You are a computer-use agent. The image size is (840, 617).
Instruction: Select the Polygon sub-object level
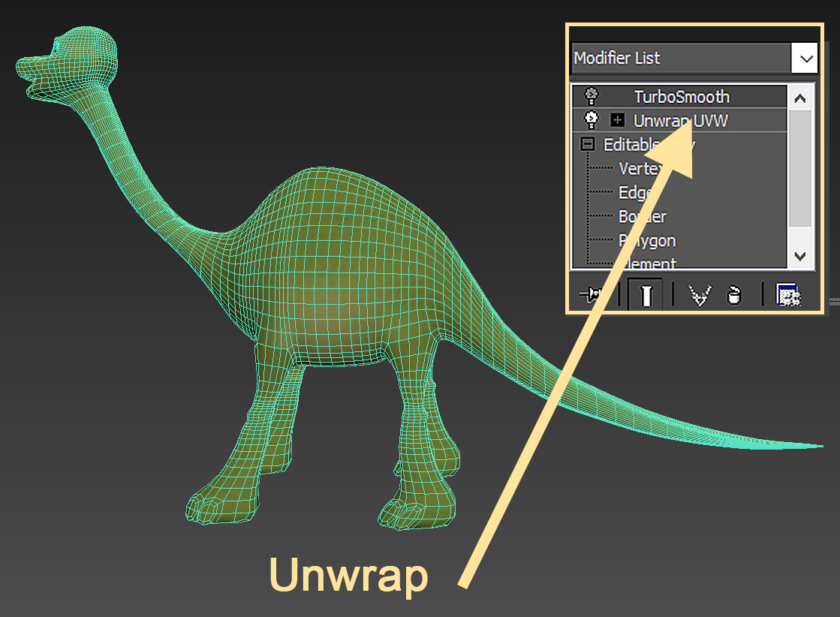pos(646,240)
